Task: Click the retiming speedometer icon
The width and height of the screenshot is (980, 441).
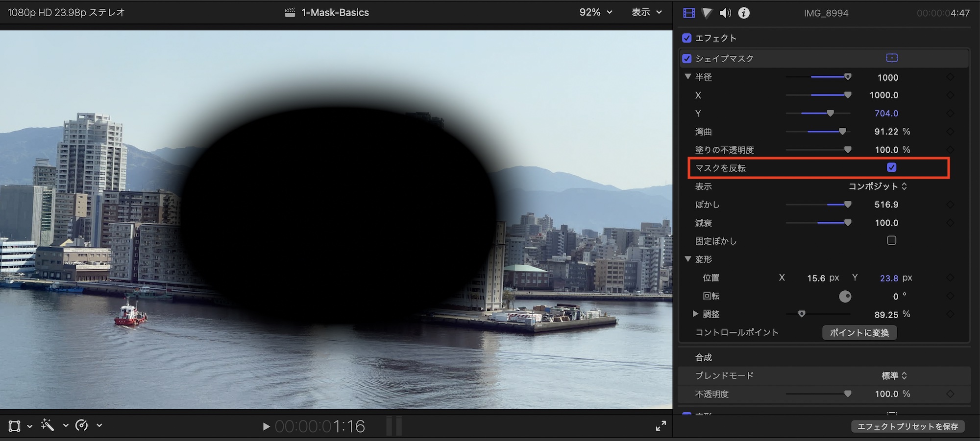Action: [x=82, y=425]
